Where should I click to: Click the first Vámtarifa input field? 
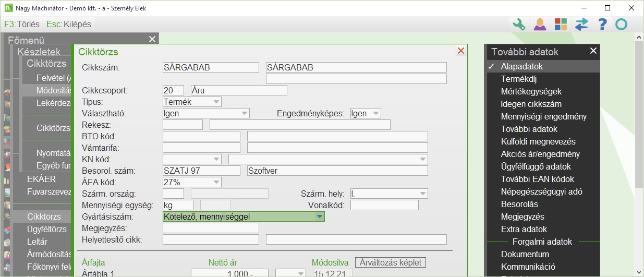[201, 148]
